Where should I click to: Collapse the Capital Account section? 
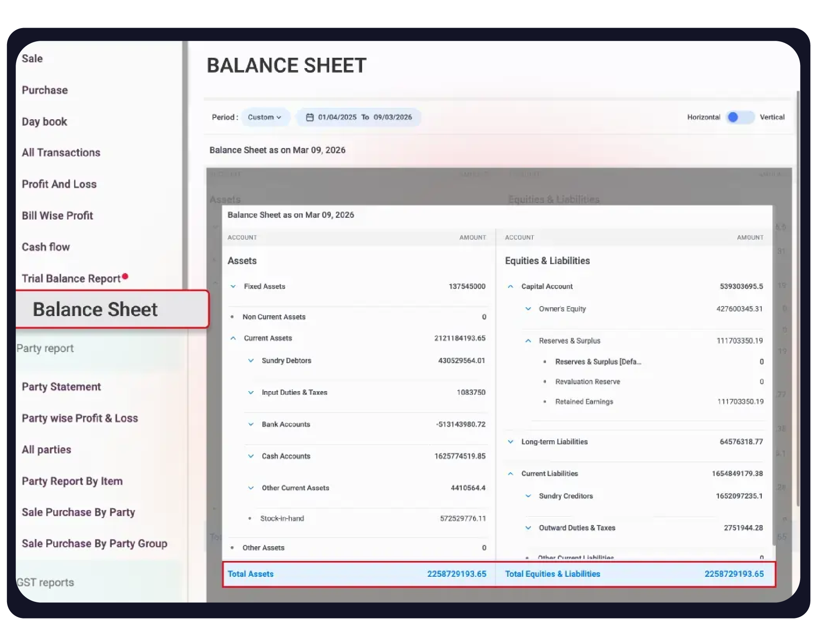(x=511, y=286)
